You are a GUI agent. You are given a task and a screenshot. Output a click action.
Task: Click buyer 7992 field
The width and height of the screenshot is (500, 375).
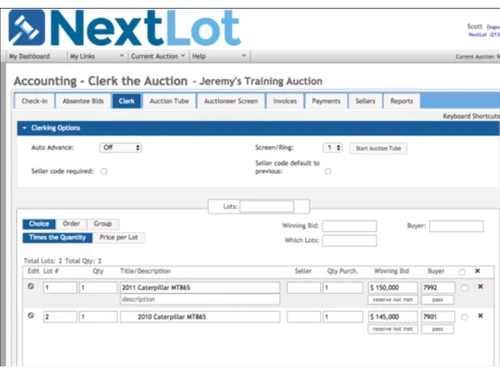[438, 288]
